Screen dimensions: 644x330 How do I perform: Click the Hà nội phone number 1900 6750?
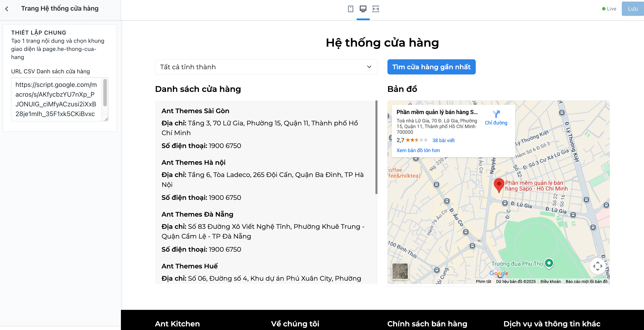click(225, 198)
